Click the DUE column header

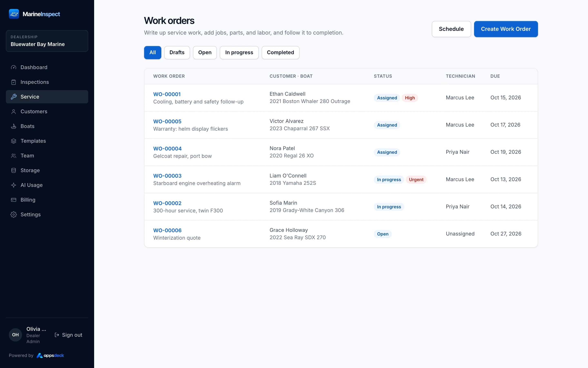click(495, 76)
